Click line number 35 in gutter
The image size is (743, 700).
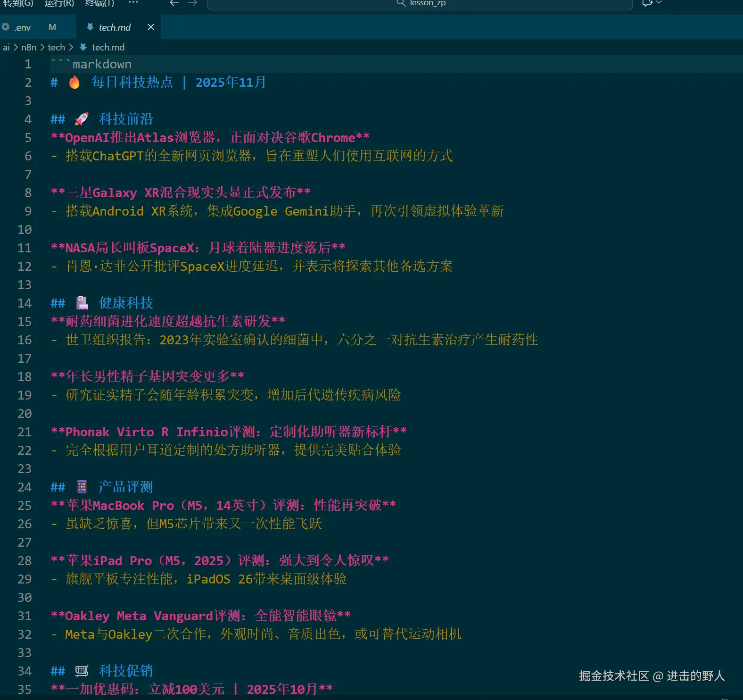coord(25,690)
